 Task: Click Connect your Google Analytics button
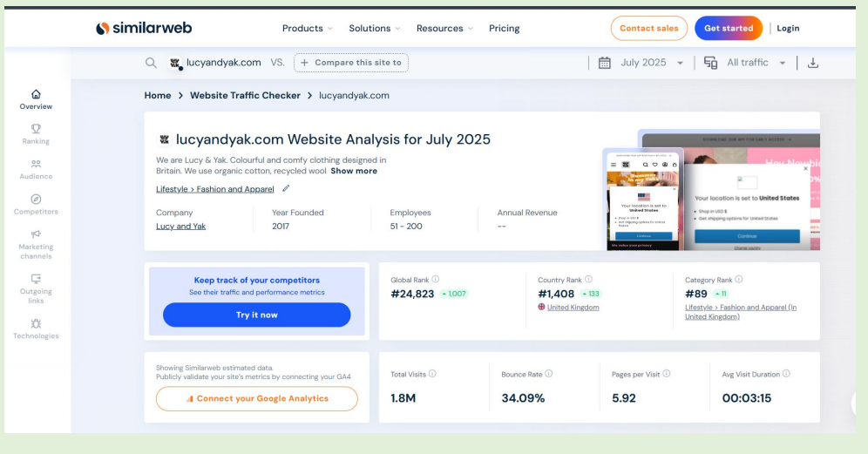[x=257, y=398]
